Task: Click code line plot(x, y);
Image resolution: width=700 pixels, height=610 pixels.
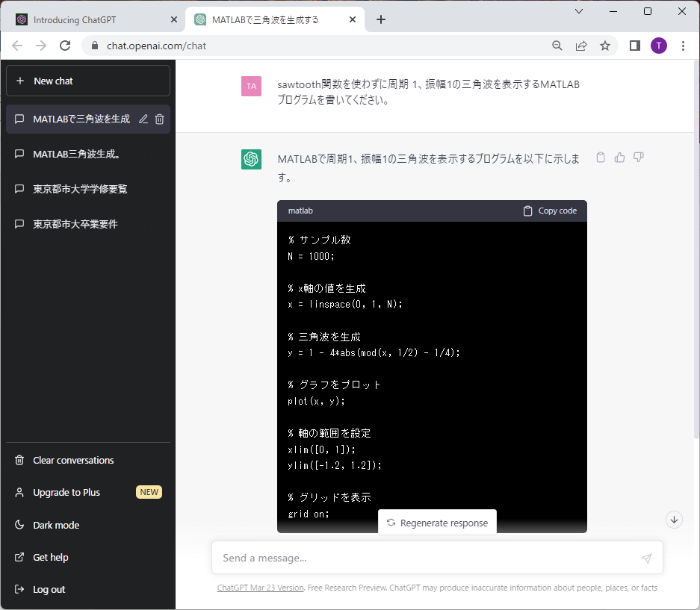Action: pos(316,401)
